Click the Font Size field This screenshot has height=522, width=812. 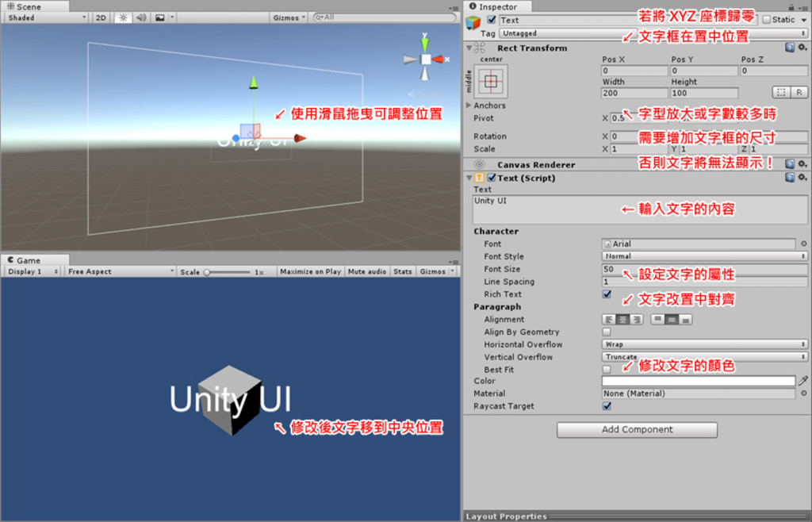coord(704,269)
